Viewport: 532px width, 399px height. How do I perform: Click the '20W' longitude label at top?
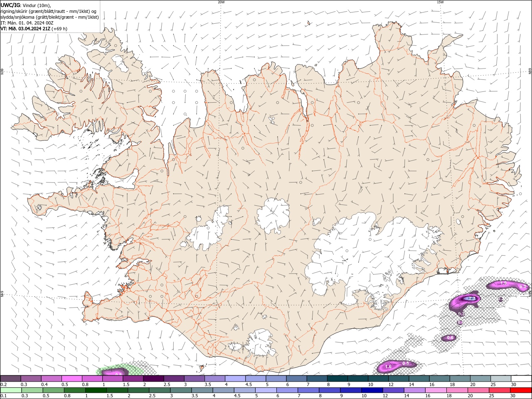(221, 2)
